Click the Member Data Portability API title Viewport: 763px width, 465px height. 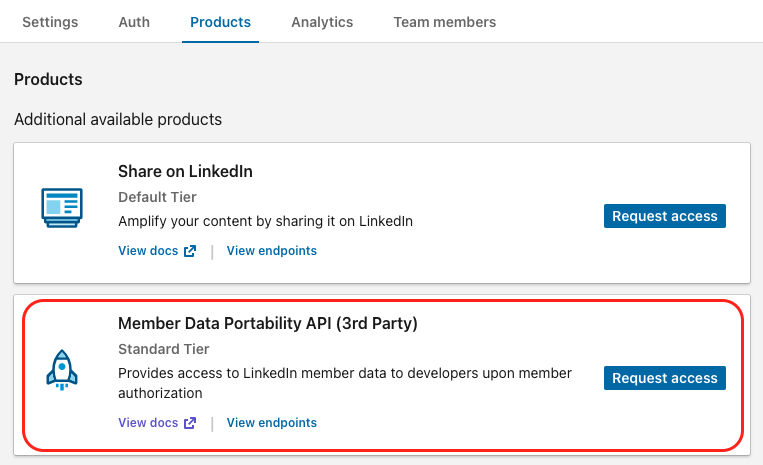[267, 324]
